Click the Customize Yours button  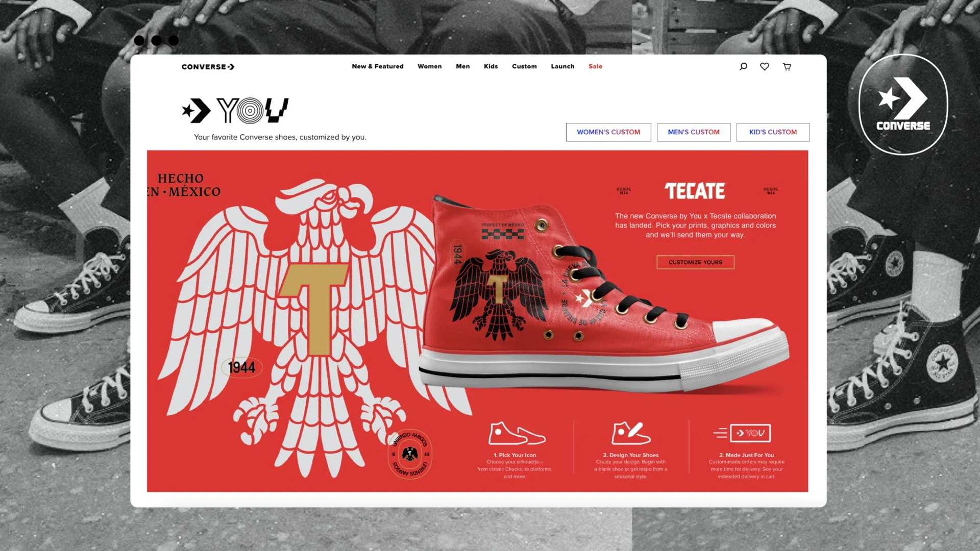click(x=696, y=262)
